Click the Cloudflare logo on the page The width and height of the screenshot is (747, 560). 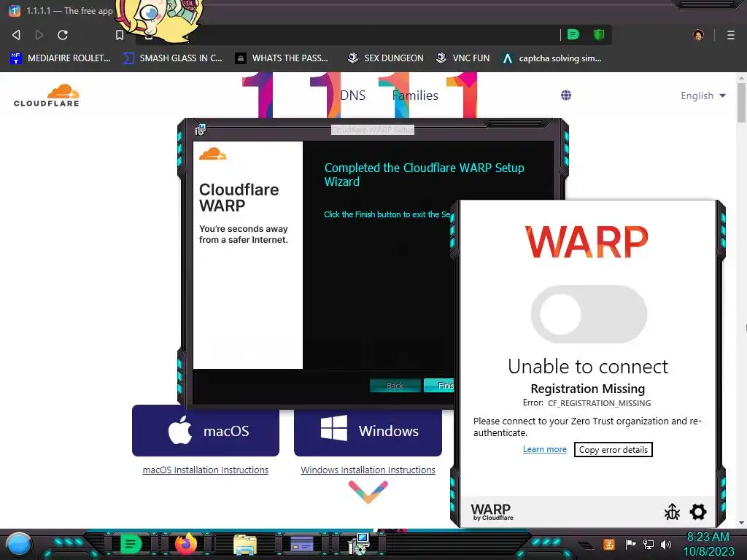[47, 96]
